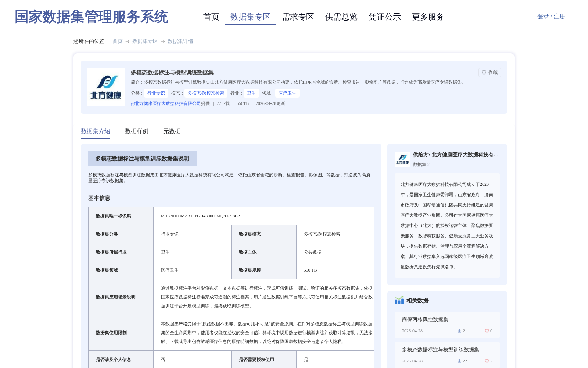
Task: Click heart icon on 商保两核风控数据集 card
Action: 487,331
